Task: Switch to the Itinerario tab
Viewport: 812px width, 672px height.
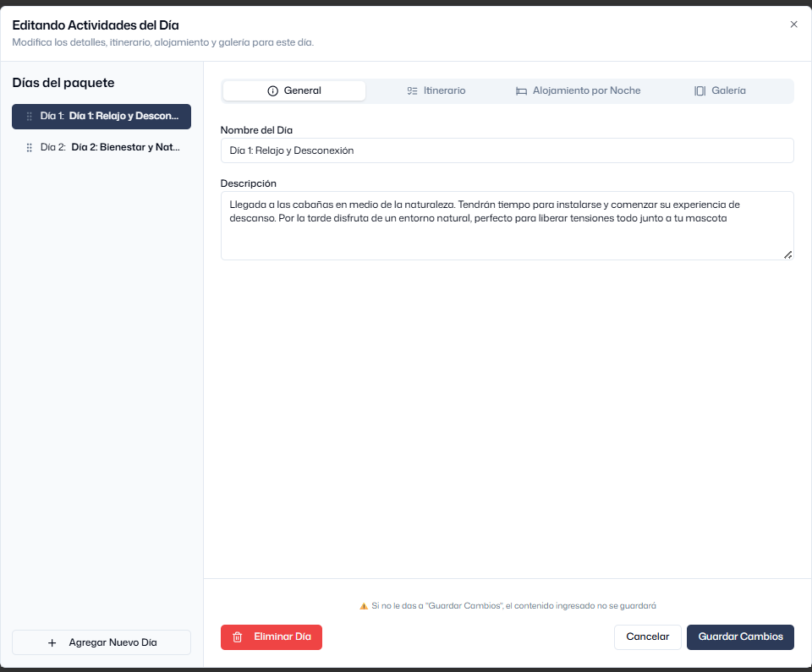Action: (436, 90)
